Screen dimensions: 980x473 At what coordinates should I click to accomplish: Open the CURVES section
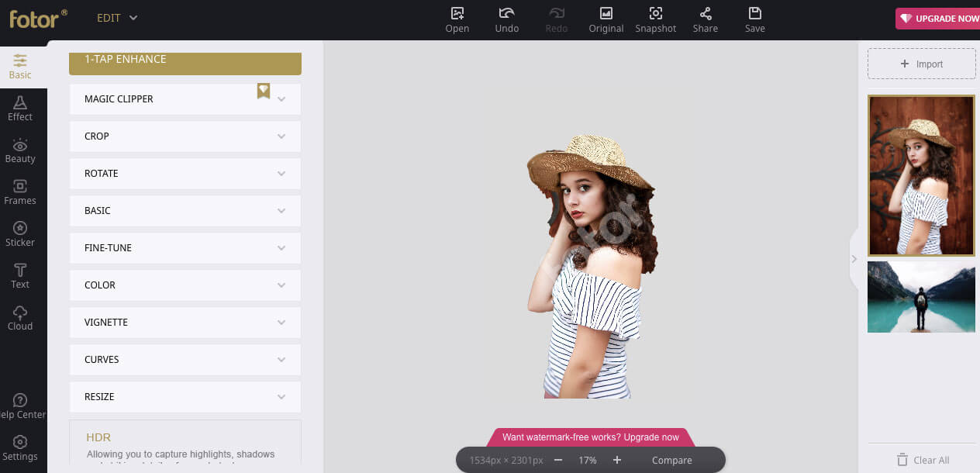(x=185, y=359)
